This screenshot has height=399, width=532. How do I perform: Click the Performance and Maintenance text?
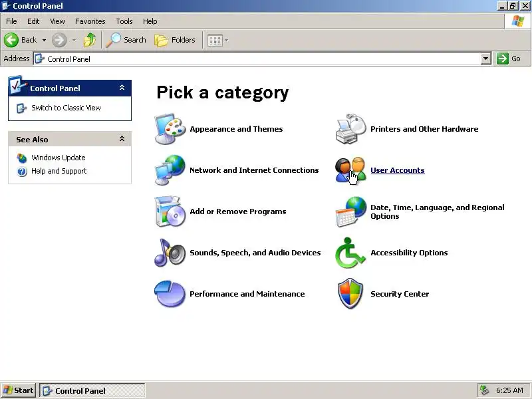click(x=247, y=294)
